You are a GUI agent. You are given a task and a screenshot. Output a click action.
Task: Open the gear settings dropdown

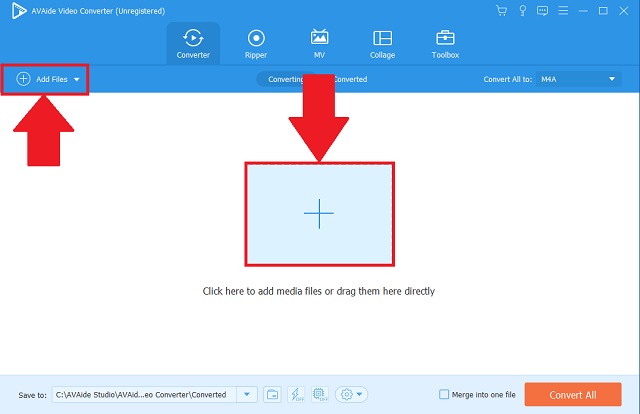pyautogui.click(x=351, y=395)
